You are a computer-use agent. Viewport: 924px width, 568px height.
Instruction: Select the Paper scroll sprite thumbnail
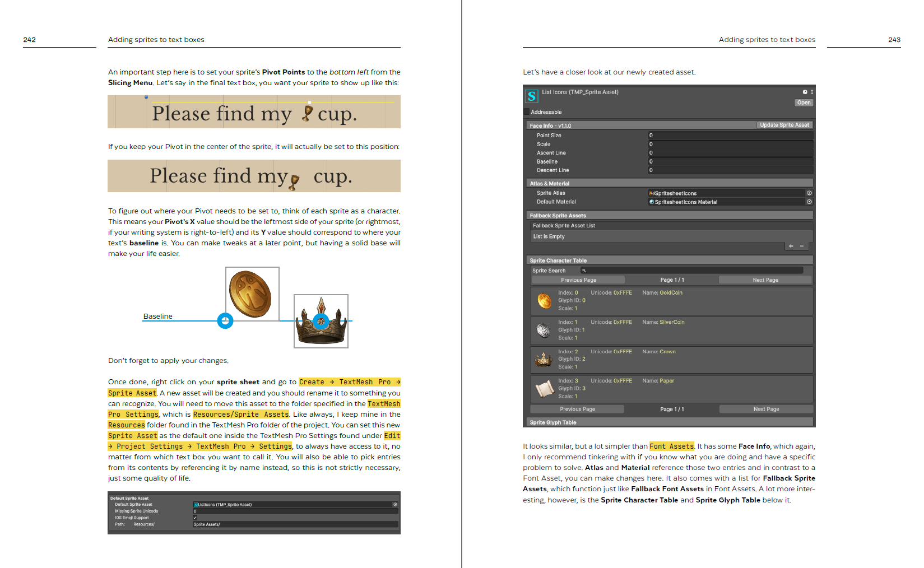(544, 388)
